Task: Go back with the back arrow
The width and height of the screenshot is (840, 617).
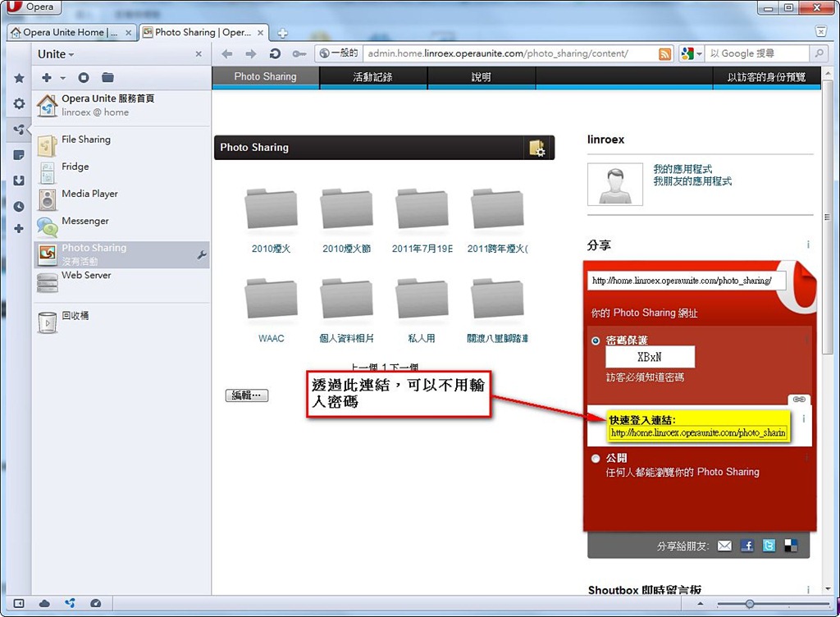Action: (227, 53)
